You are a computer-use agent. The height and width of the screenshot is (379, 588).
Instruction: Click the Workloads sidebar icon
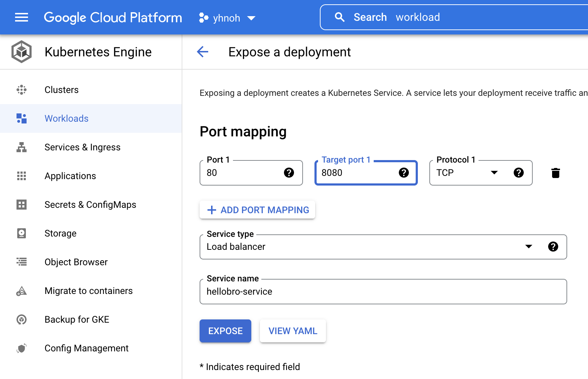click(22, 118)
